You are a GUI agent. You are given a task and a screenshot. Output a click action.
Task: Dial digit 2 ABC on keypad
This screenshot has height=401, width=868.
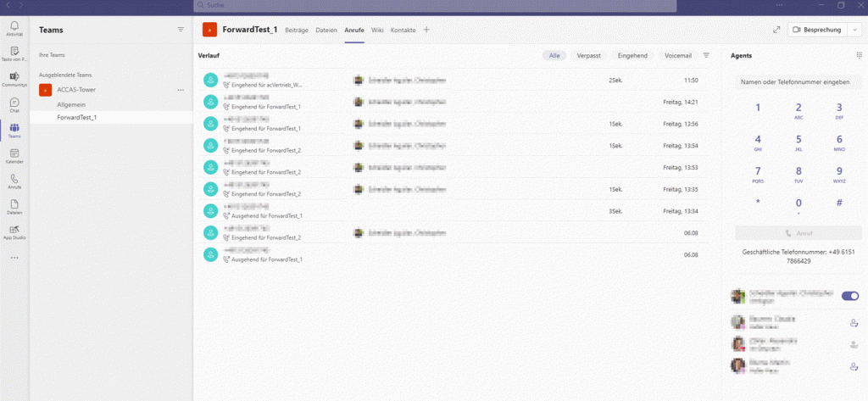[x=798, y=110]
